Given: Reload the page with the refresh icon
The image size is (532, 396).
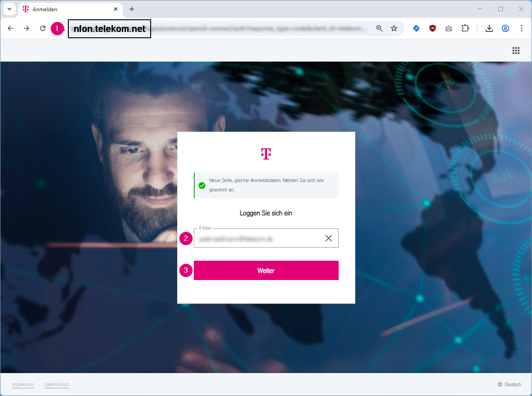Looking at the screenshot, I should tap(43, 28).
